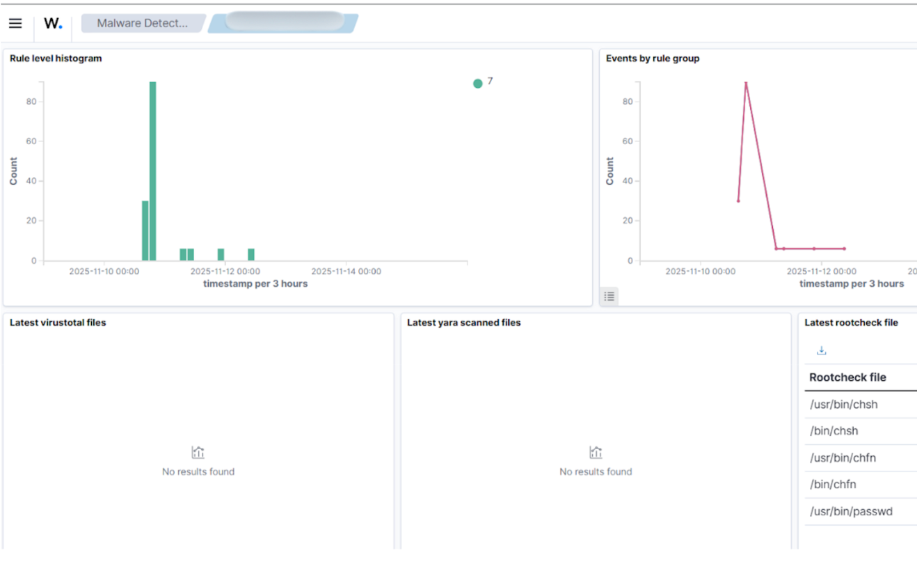Click the histogram's timestamp per 3 hours label
The image size is (924, 578).
click(255, 283)
